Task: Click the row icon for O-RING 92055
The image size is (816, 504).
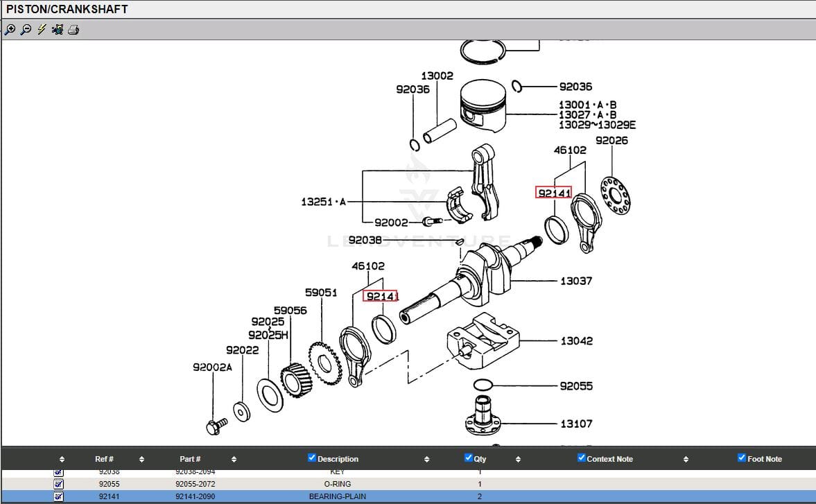Action: [x=58, y=484]
